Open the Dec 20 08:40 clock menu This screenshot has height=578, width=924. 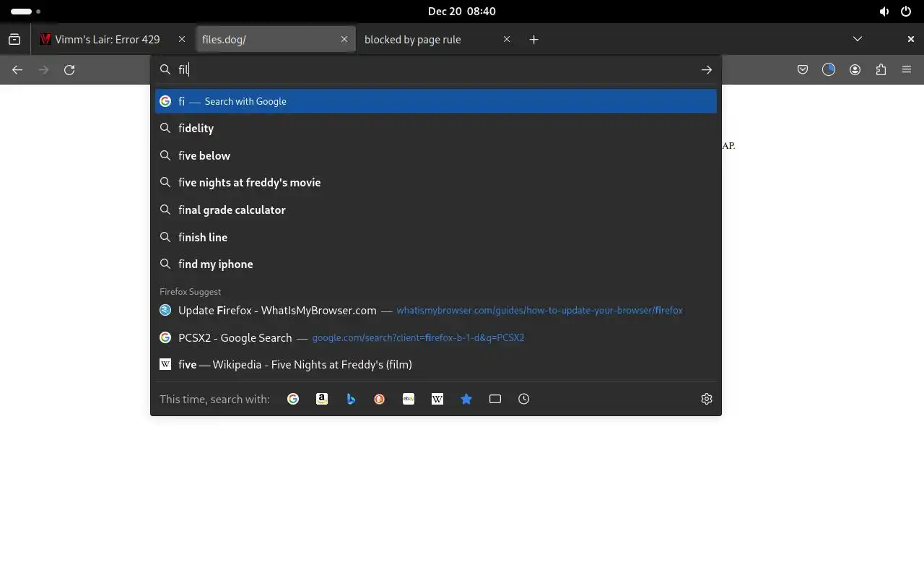pos(462,12)
